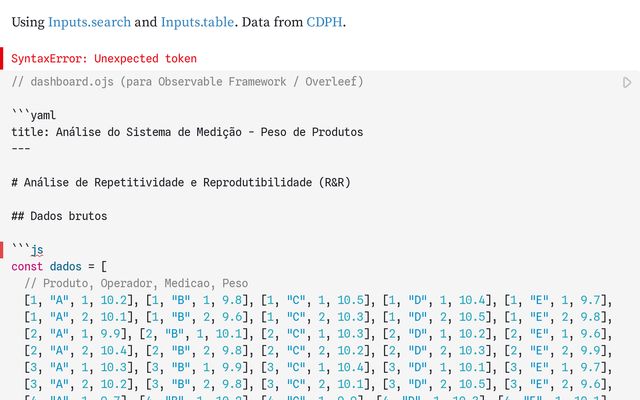Click the underlined js token
The height and width of the screenshot is (400, 640).
(37, 249)
